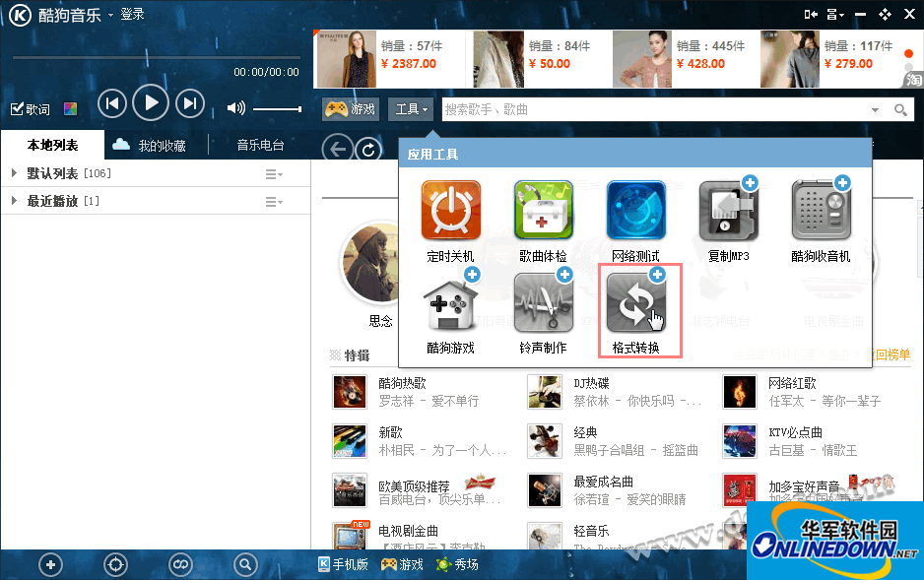
Task: Click the 游戏 games button
Action: coord(351,109)
